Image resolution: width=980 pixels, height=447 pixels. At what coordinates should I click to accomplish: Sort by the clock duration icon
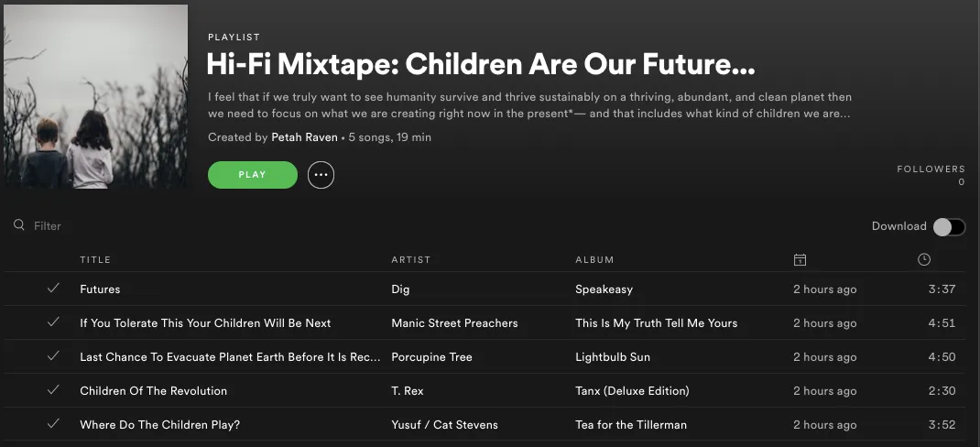[x=923, y=260]
